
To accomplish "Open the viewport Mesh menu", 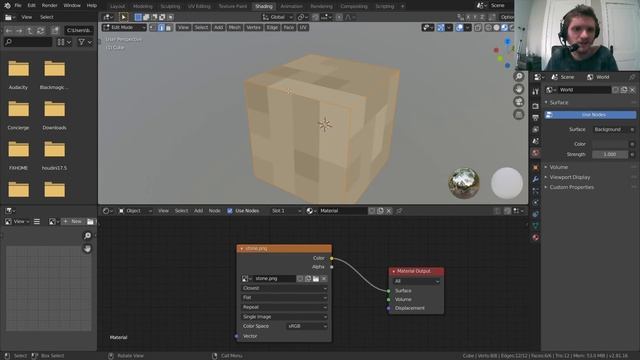I will 234,27.
